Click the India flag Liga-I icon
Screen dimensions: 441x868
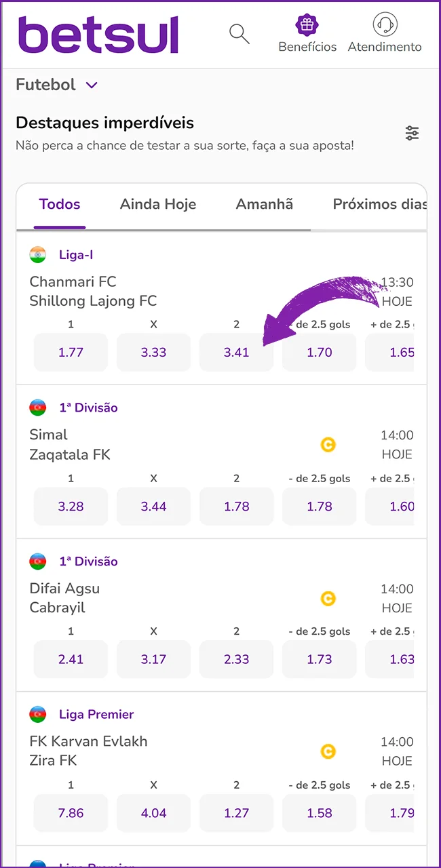38,255
